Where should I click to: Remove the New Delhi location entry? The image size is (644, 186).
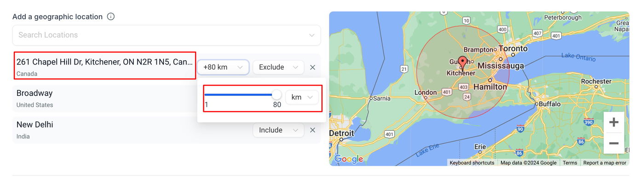pos(313,130)
